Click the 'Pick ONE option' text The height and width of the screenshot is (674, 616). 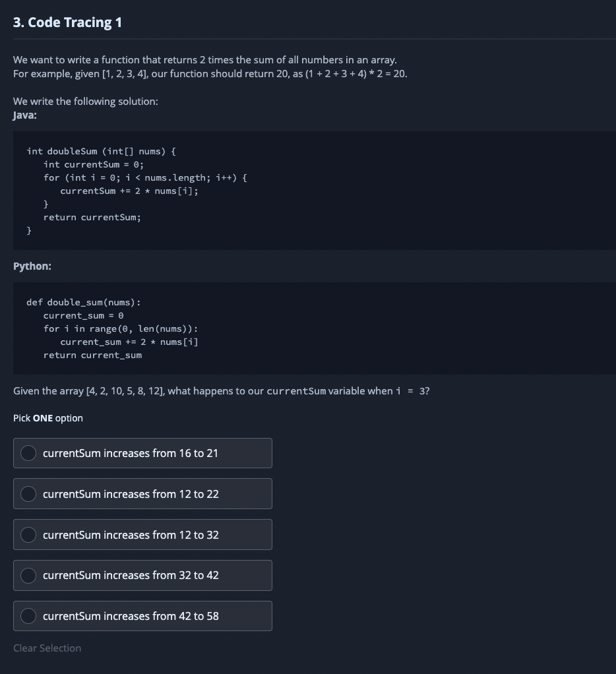(x=47, y=417)
